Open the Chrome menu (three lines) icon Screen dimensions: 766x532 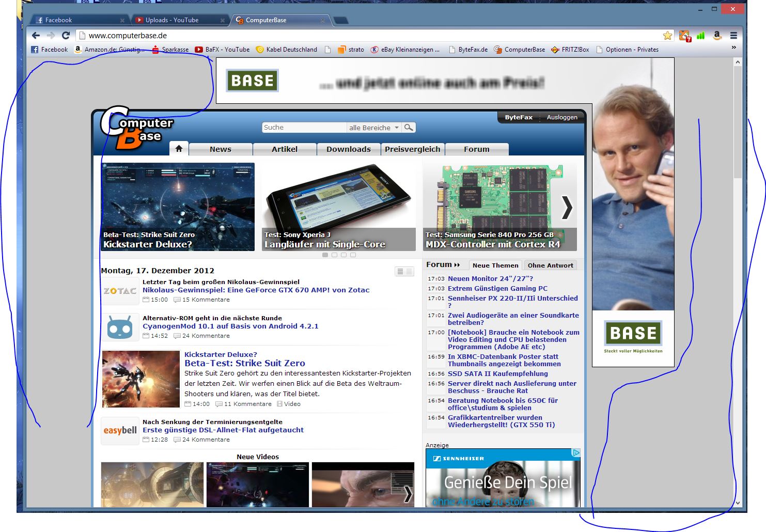[x=733, y=36]
